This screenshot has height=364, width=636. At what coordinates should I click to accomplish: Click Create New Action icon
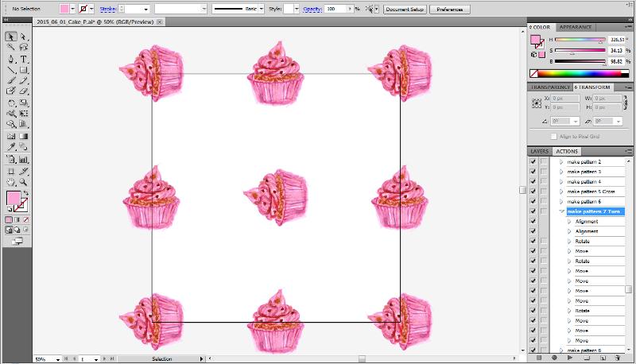pos(603,358)
